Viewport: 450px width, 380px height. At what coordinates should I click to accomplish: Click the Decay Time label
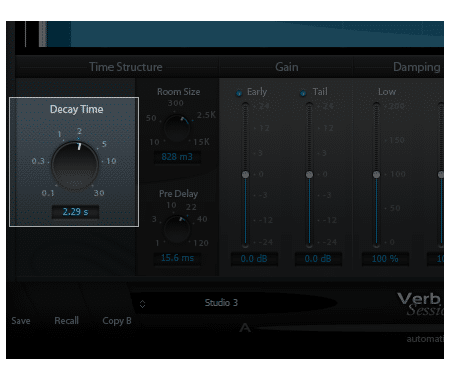pos(76,109)
